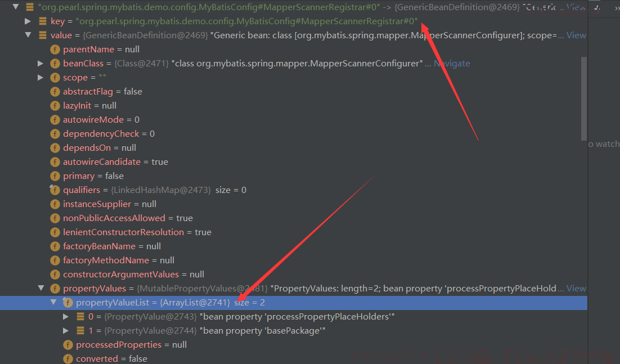
Task: Click field icon next to processedProperties
Action: coord(68,345)
